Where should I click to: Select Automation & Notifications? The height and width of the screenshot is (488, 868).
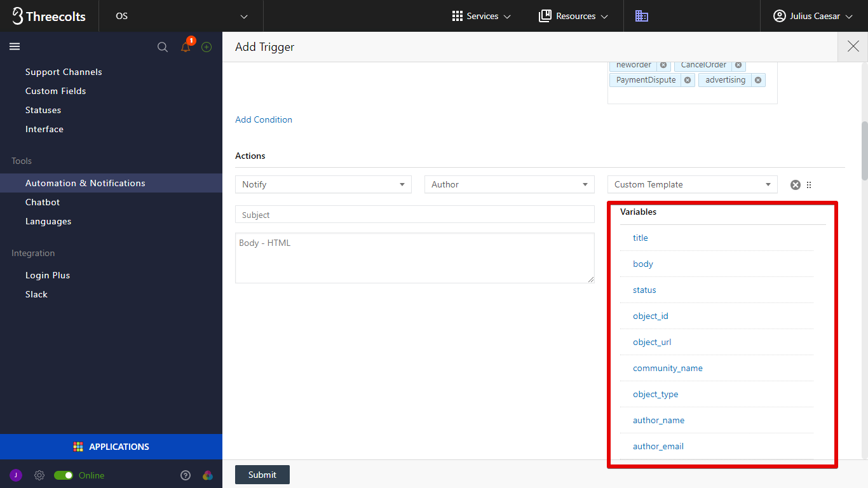point(85,183)
